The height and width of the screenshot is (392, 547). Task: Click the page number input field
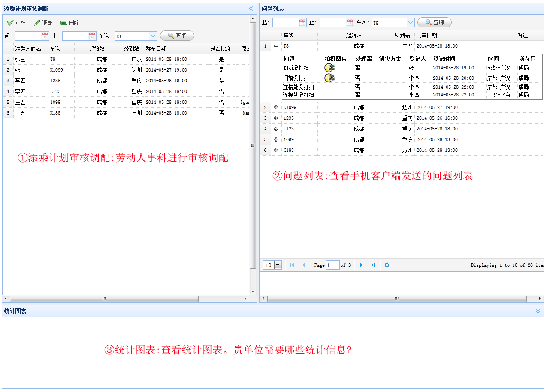332,265
